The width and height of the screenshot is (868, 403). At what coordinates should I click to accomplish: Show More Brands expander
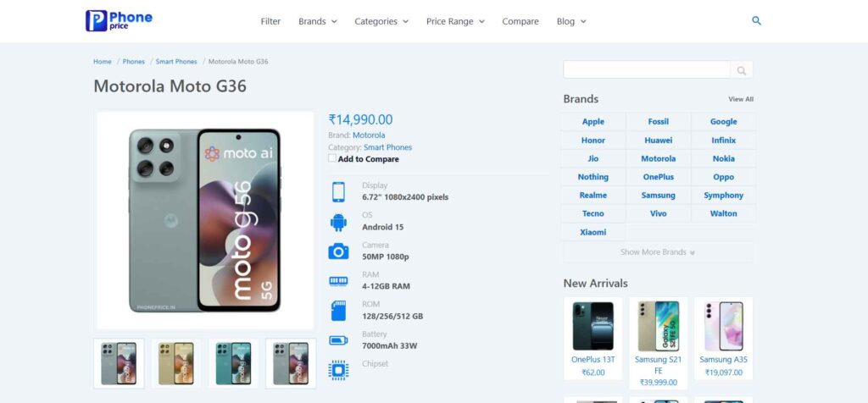tap(658, 252)
